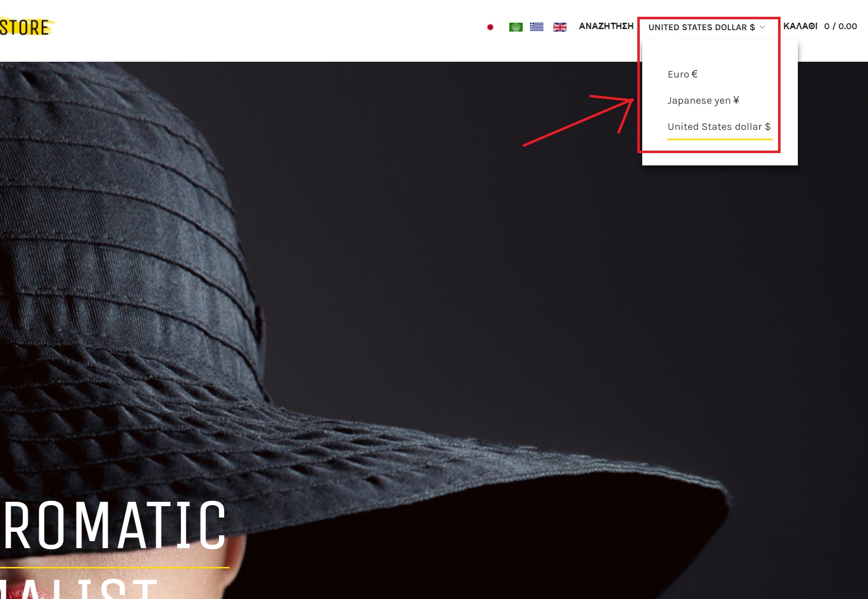Open the ΑΝΑΖΗΤΗΣΗ search link
The height and width of the screenshot is (599, 868).
click(x=606, y=26)
